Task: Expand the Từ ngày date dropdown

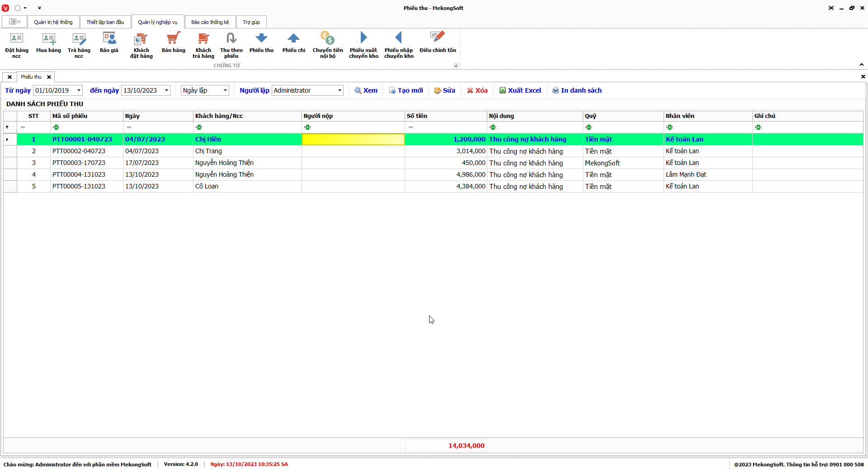Action: click(x=79, y=90)
